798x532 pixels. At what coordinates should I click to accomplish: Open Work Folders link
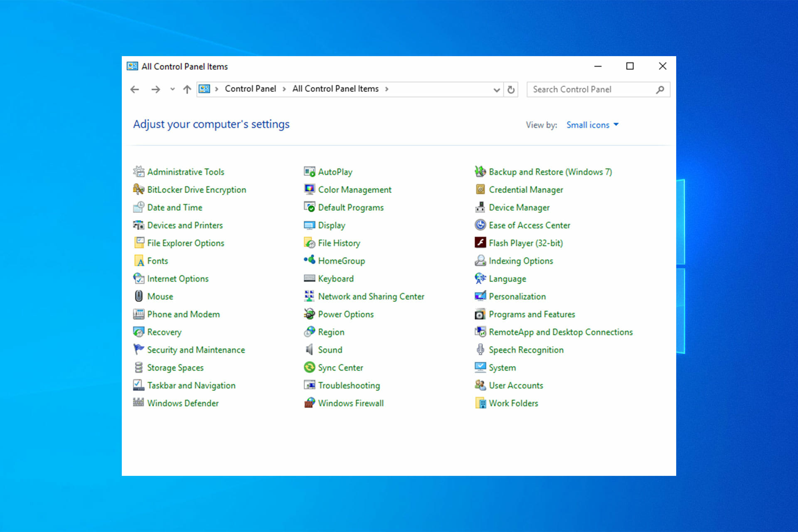(513, 403)
